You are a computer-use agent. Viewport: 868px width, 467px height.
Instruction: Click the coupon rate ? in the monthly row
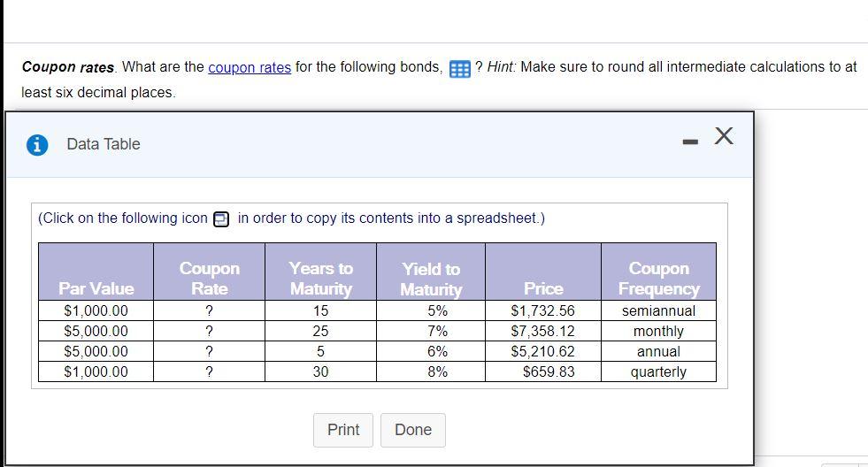pyautogui.click(x=209, y=331)
